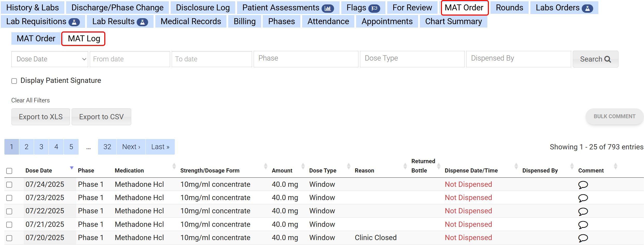Image resolution: width=644 pixels, height=245 pixels.
Task: Click the magnifier Search button
Action: pyautogui.click(x=595, y=59)
